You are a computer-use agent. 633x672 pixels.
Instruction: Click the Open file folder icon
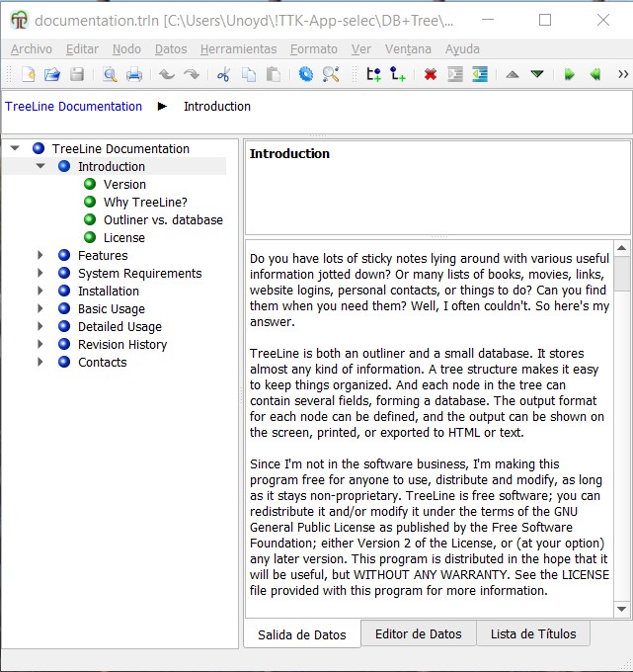(x=52, y=74)
